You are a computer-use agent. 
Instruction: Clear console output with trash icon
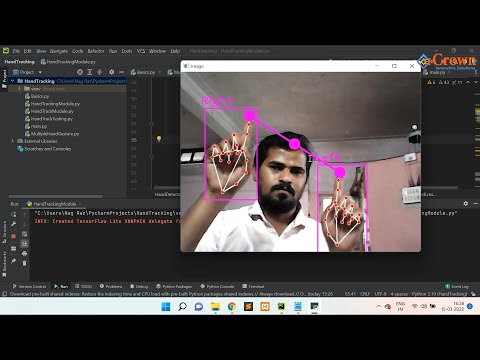[x=24, y=263]
